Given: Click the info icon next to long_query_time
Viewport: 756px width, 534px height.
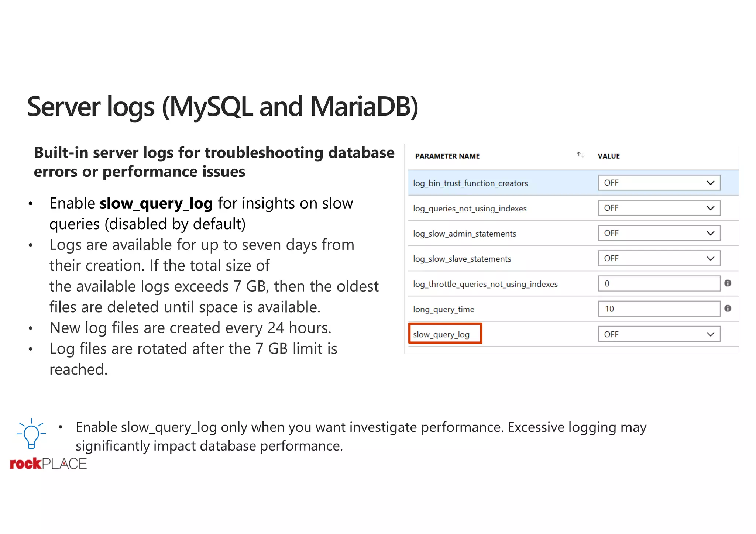Looking at the screenshot, I should (728, 308).
